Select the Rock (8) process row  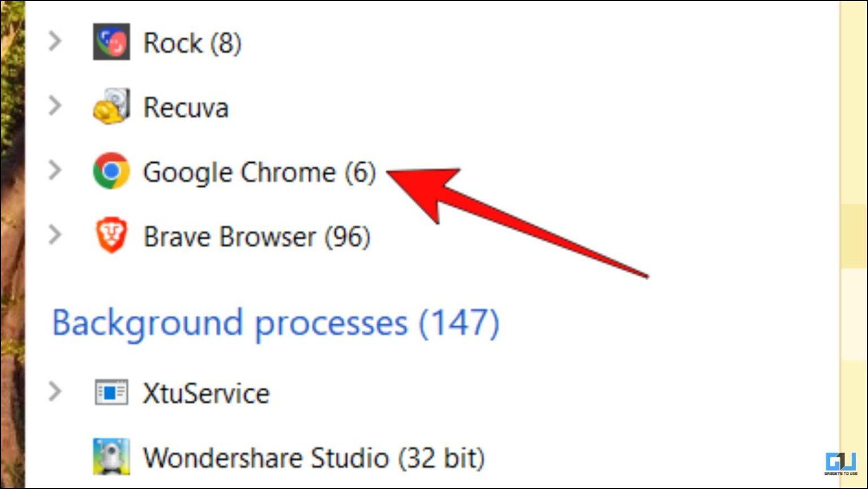pyautogui.click(x=192, y=42)
